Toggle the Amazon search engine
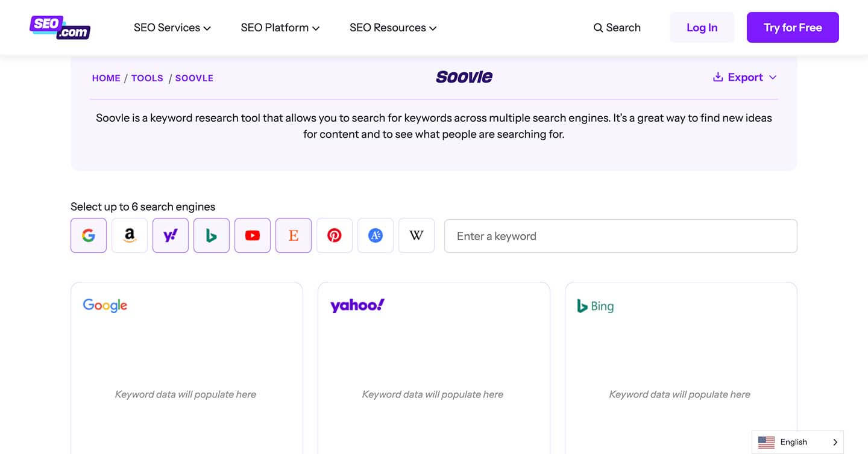Screen dimensions: 868x454 (x=130, y=235)
